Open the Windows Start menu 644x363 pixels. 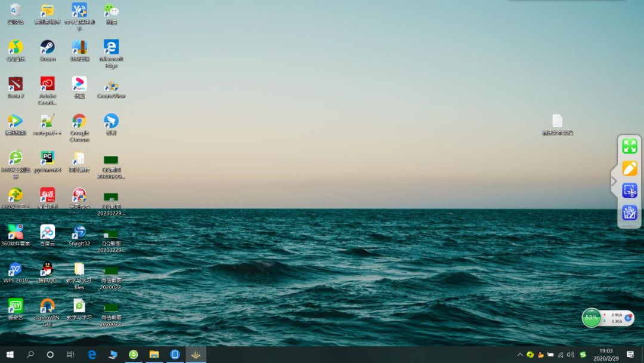[x=10, y=355]
